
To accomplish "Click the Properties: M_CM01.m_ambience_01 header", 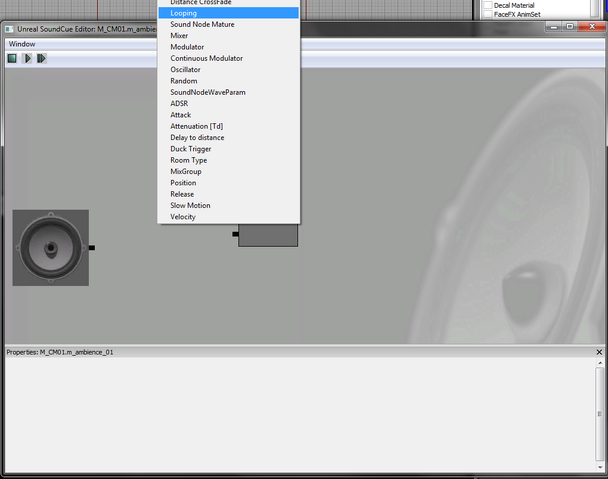I will click(60, 352).
